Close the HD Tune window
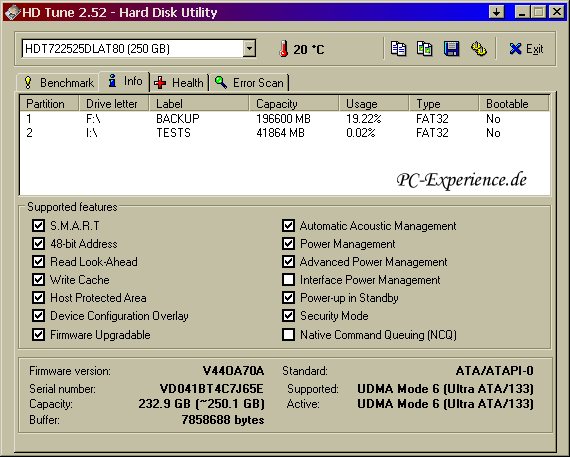Screen dimensions: 570x457 point(557,12)
